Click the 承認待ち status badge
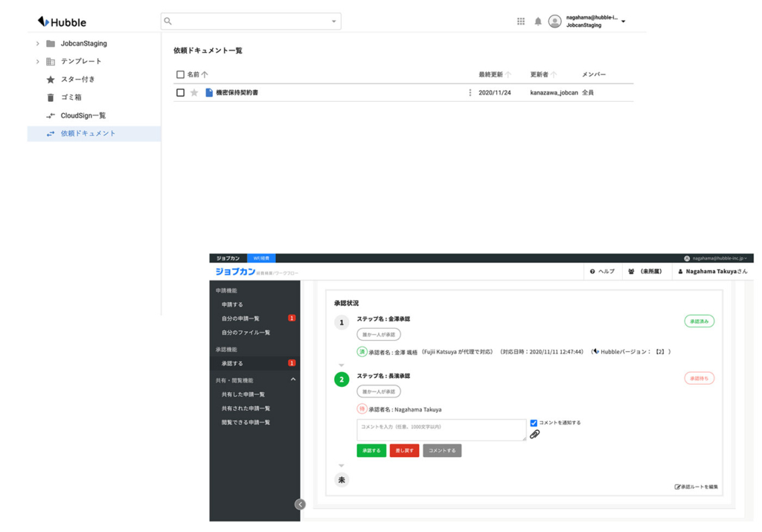Viewport: 762px width, 532px height. [x=699, y=379]
